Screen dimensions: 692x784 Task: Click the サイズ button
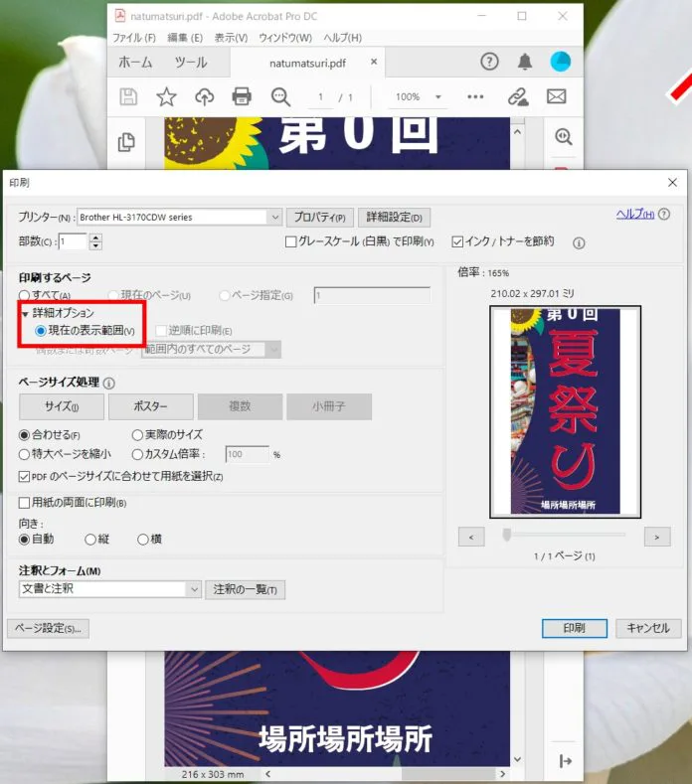(62, 406)
